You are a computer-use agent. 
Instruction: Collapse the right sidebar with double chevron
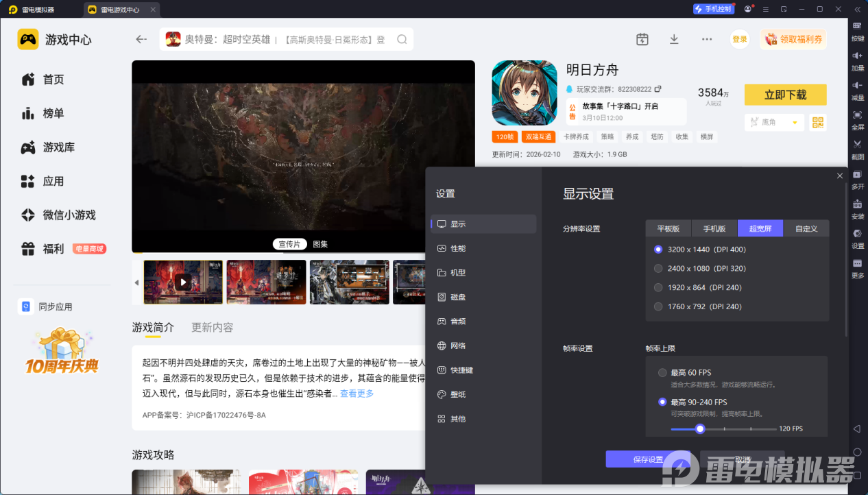[857, 9]
